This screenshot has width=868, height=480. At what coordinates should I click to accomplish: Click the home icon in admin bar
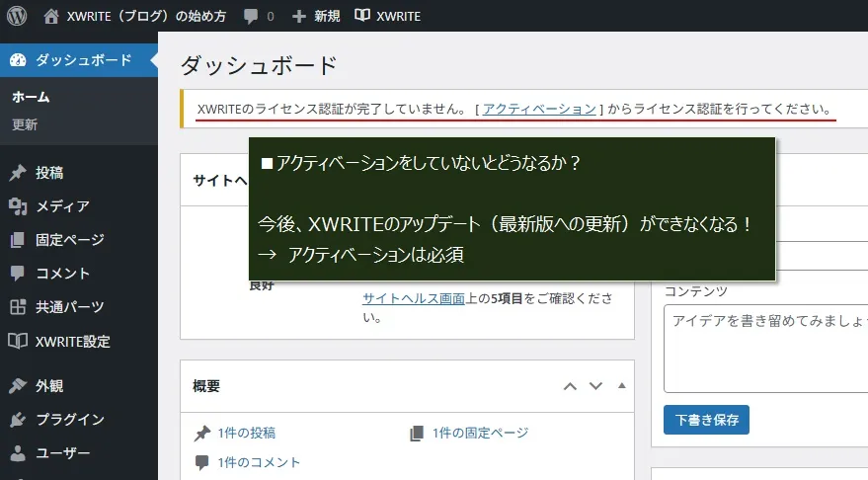[x=51, y=16]
